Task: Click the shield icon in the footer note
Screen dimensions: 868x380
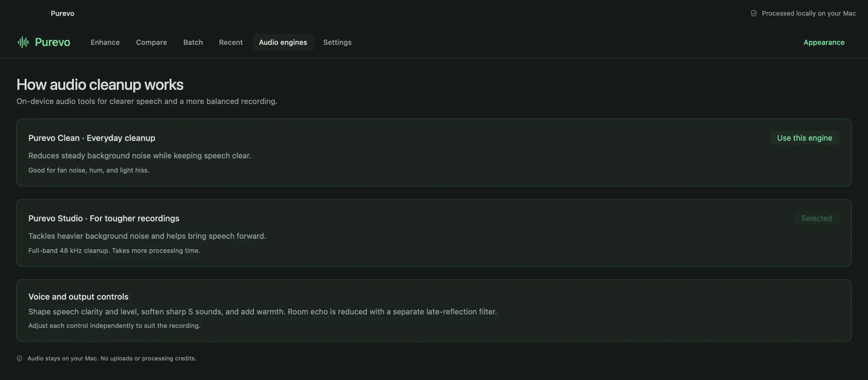Action: click(x=20, y=358)
